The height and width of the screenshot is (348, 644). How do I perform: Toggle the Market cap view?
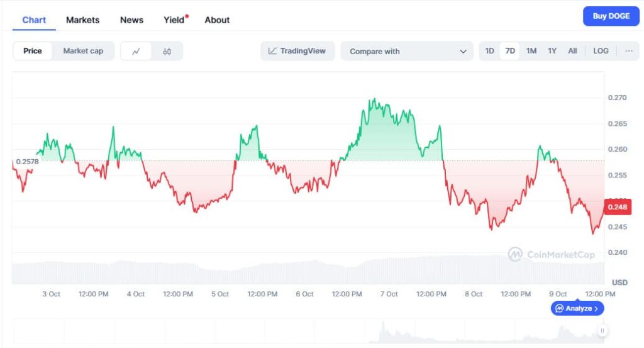point(83,51)
